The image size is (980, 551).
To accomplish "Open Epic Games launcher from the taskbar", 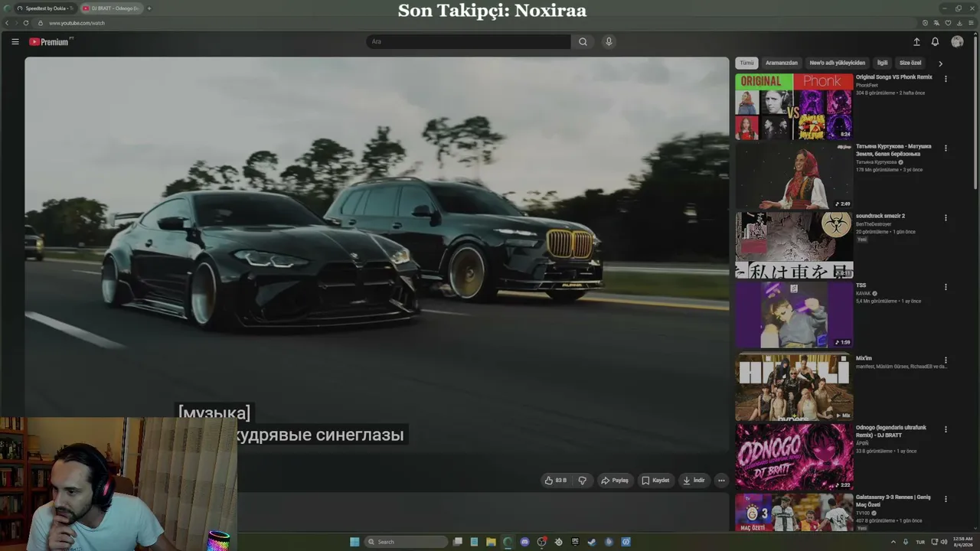I will 575,542.
